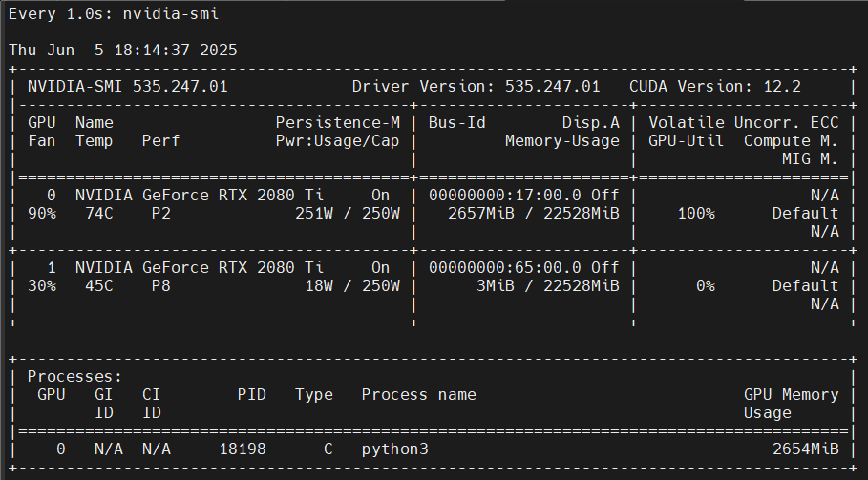
Task: Click memory usage '2657MiB / 22528MiB'
Action: click(534, 214)
